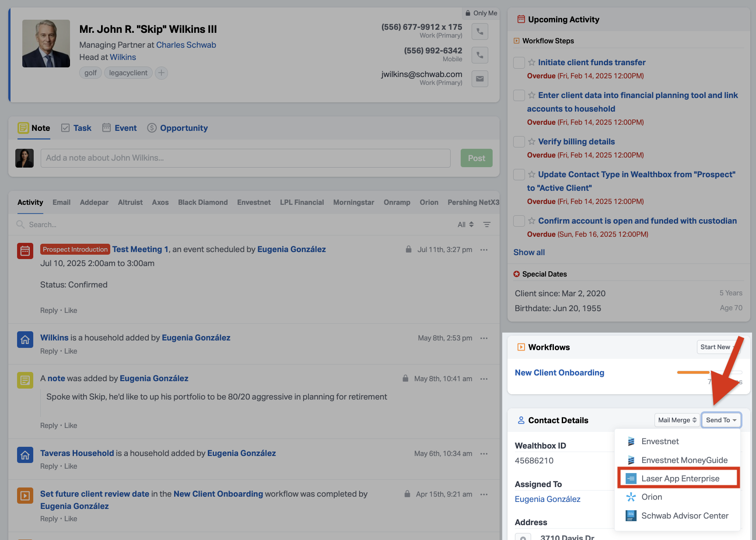Click the Add a note input field
The width and height of the screenshot is (756, 540).
click(x=245, y=158)
